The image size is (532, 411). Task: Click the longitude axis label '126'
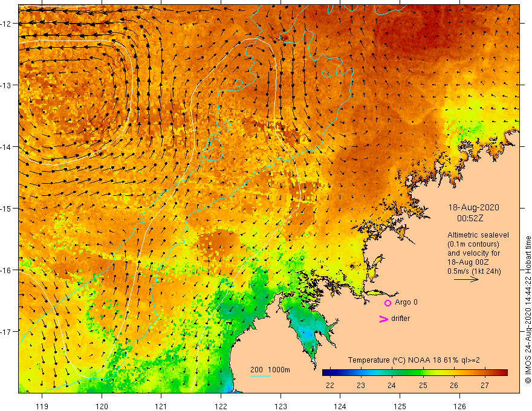click(459, 406)
